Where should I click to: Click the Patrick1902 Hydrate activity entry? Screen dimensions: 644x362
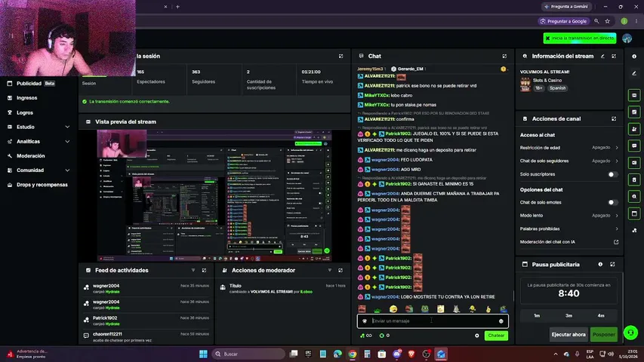coord(146,321)
